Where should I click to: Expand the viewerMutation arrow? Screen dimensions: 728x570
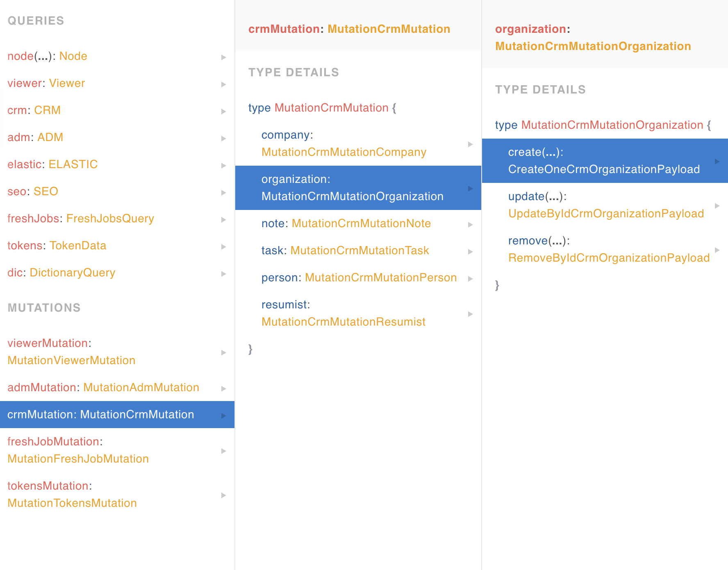pyautogui.click(x=223, y=352)
